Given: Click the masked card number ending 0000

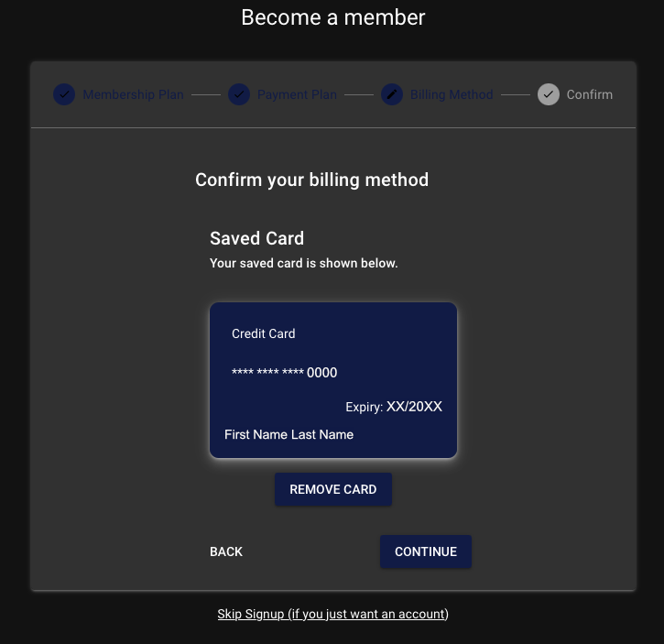Looking at the screenshot, I should [x=285, y=373].
